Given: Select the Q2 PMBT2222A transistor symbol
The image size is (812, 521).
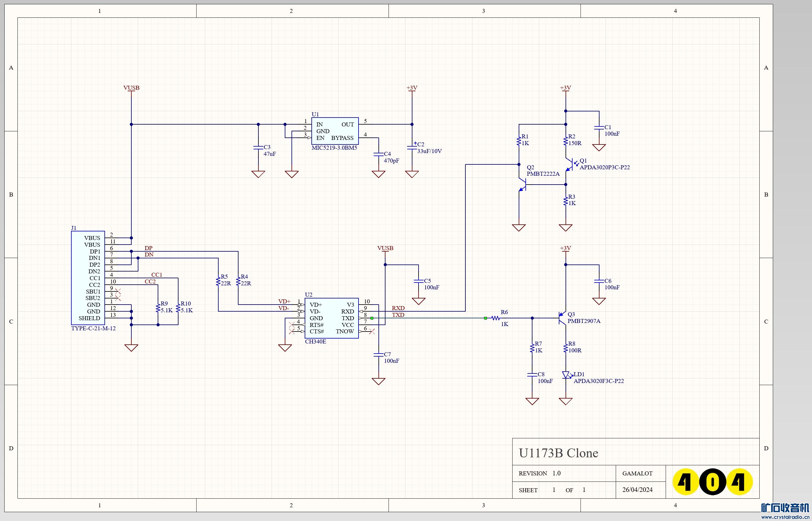Looking at the screenshot, I should (x=523, y=184).
